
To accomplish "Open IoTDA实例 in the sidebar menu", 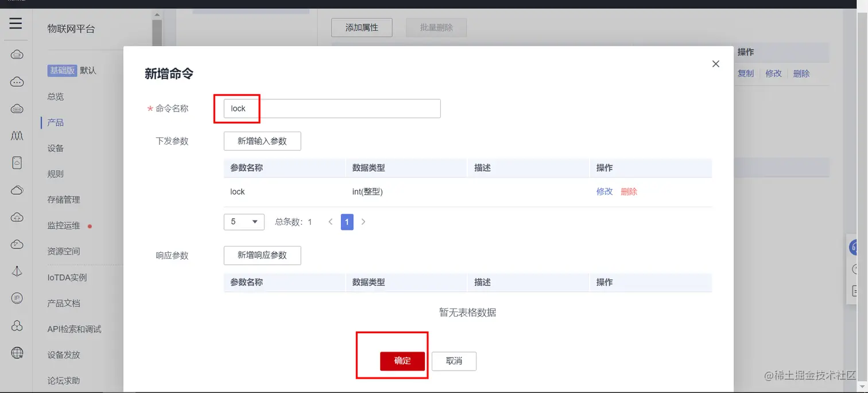I will pos(67,278).
